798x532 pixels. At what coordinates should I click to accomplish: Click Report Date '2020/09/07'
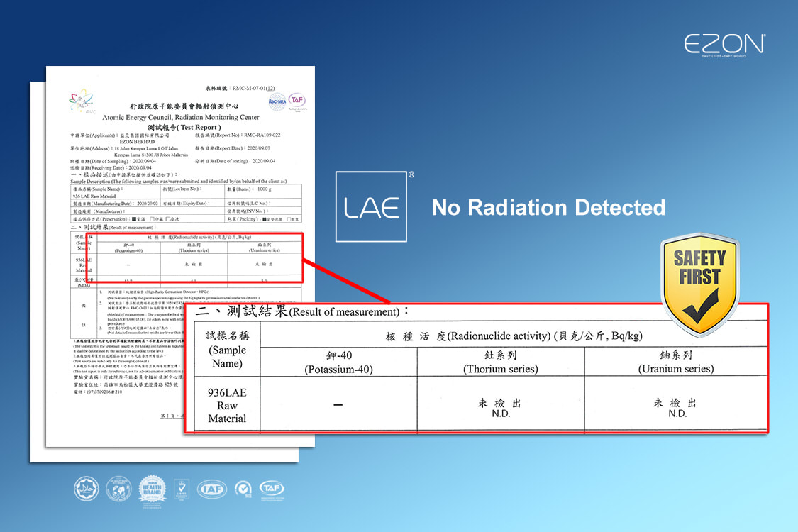258,148
